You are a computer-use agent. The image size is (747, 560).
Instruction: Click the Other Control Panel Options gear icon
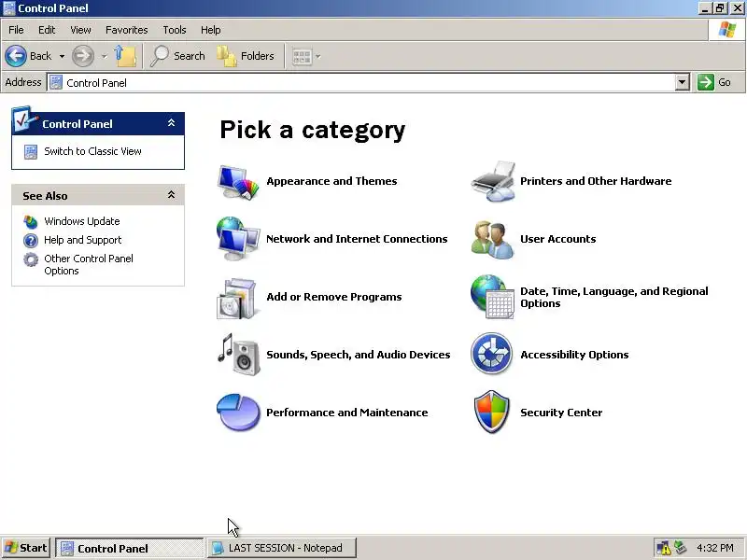click(x=31, y=259)
